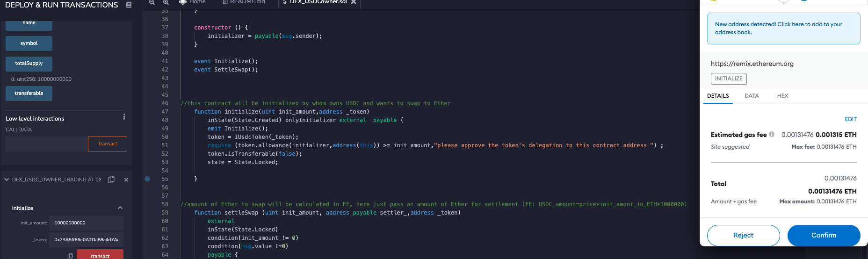
Task: Click the function settleSwap line of code
Action: (327, 213)
